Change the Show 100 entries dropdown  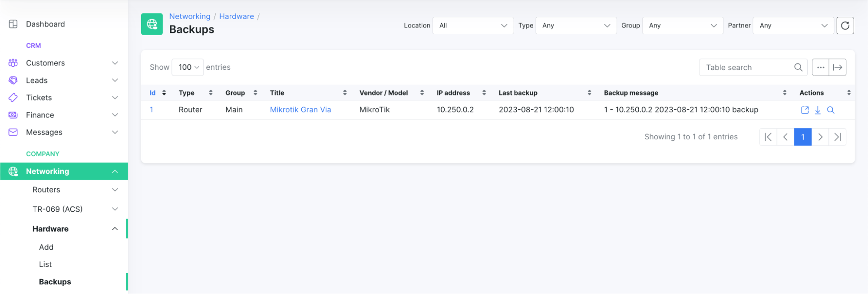click(188, 67)
